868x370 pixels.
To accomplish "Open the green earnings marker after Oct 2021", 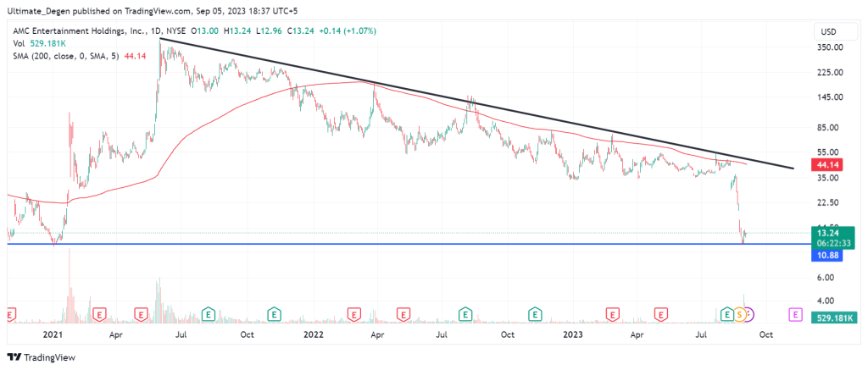I will coord(274,315).
